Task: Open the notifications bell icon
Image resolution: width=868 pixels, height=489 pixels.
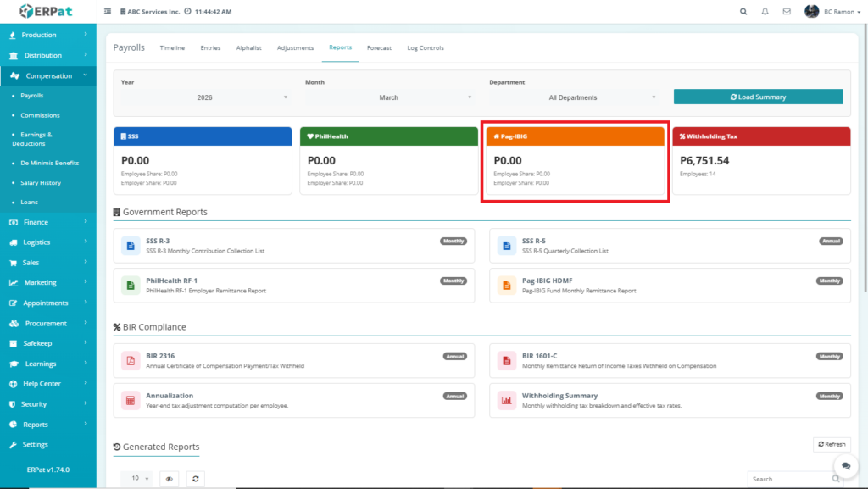Action: click(x=765, y=12)
